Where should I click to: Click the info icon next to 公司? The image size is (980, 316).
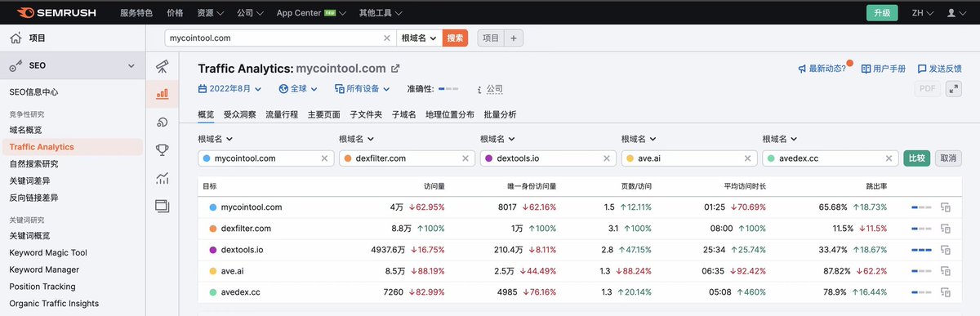pos(479,89)
